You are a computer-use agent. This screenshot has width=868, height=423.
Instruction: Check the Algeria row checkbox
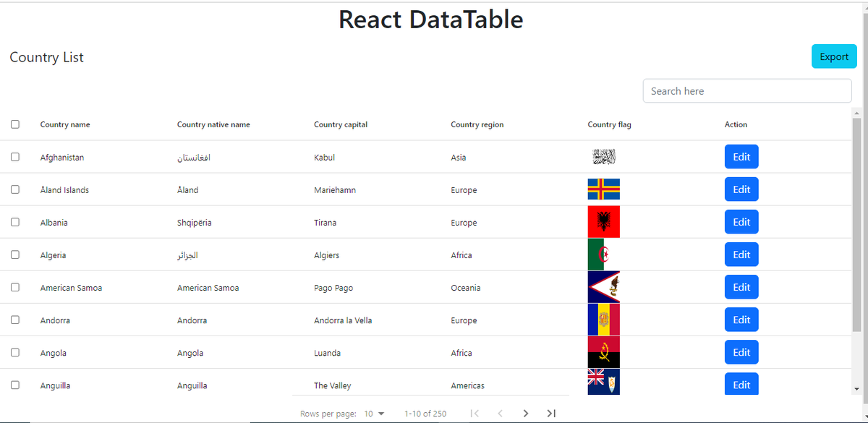15,255
